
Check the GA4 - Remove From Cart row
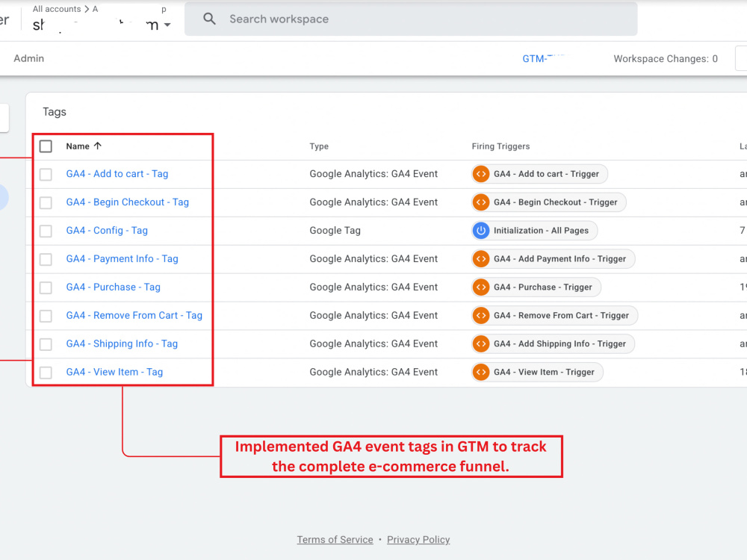tap(46, 316)
